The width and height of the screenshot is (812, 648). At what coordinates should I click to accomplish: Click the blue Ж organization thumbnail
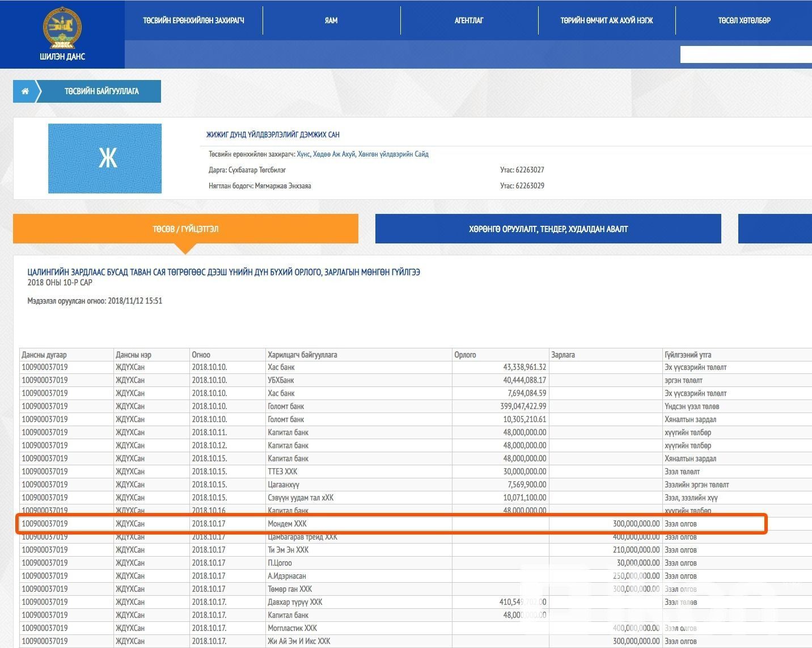click(x=105, y=158)
